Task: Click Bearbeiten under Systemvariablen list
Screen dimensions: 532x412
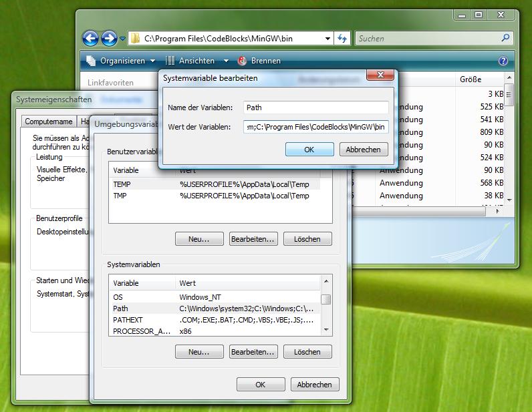Action: click(x=252, y=352)
